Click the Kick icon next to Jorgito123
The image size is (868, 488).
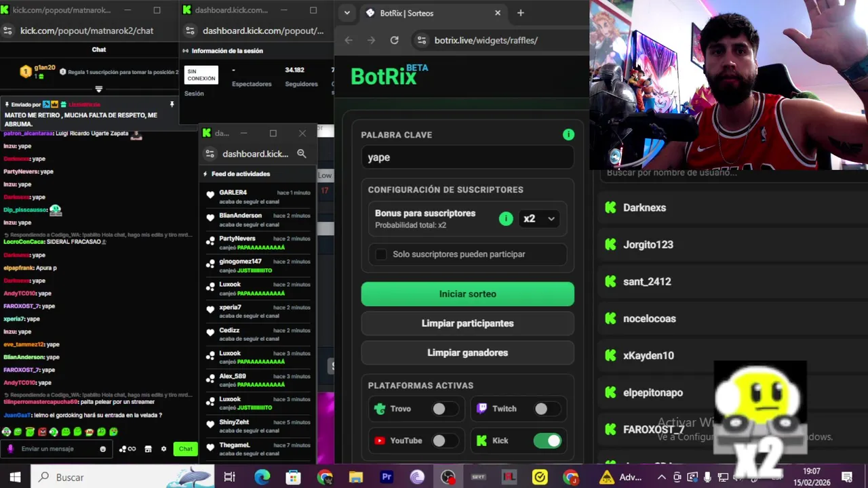tap(610, 245)
